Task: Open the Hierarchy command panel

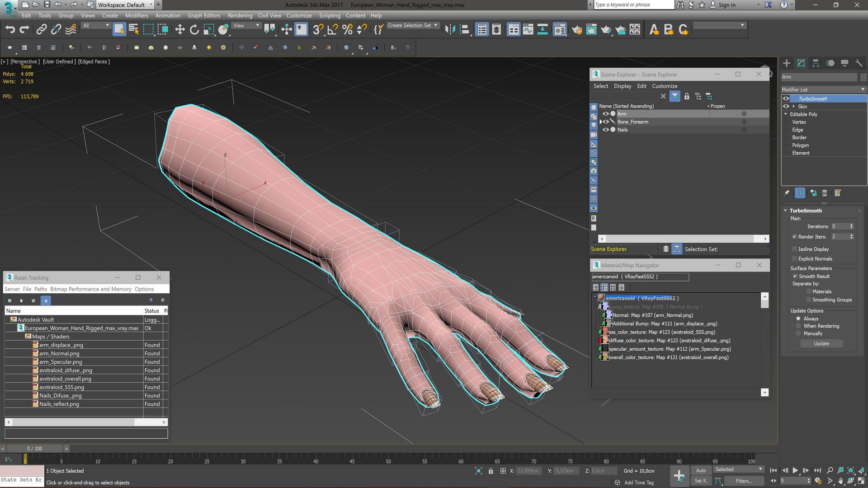Action: point(816,63)
